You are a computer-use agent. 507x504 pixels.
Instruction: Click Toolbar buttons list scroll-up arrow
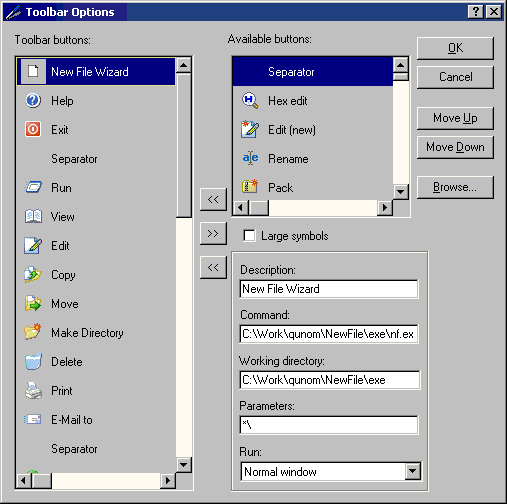tap(184, 65)
